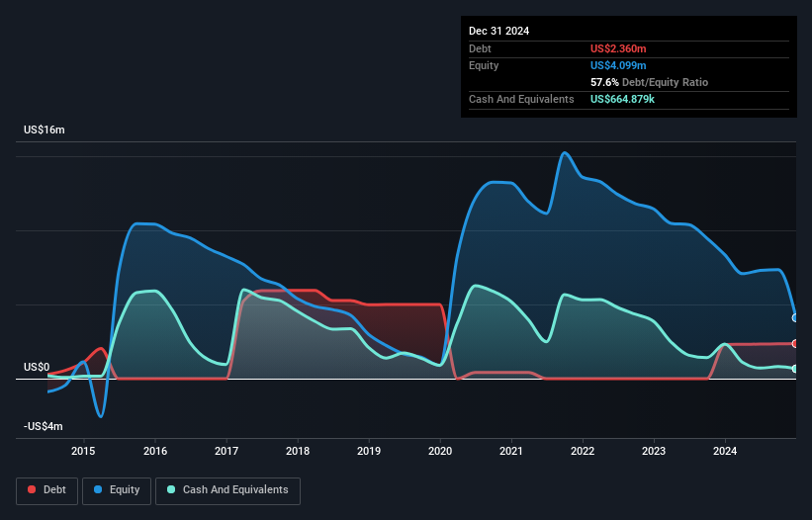Click the blue Equity legend dot
The height and width of the screenshot is (520, 812).
click(x=98, y=489)
